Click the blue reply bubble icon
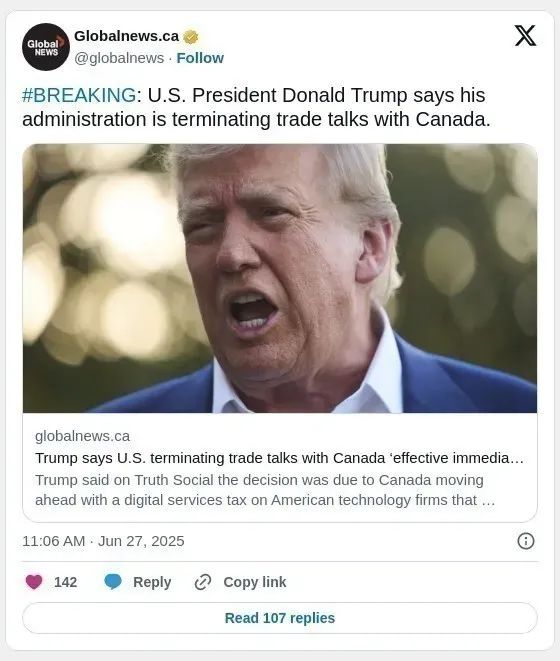Screen dimensions: 560x661 pyautogui.click(x=113, y=582)
